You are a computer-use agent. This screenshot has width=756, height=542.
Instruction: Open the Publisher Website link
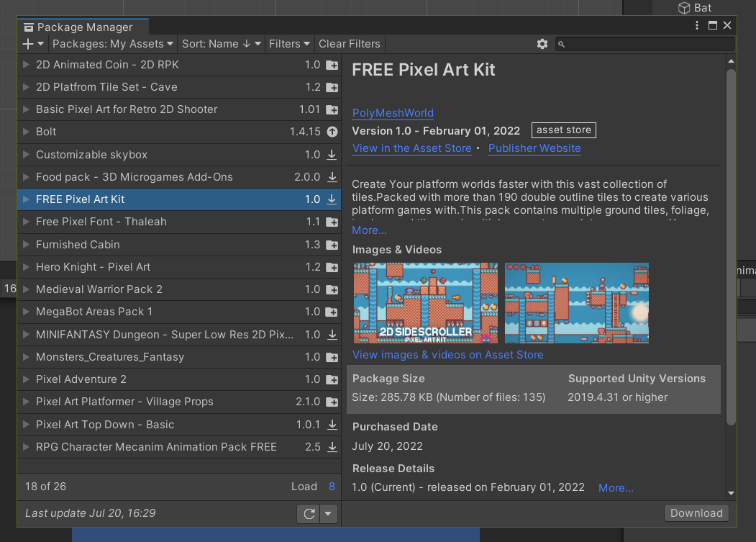(x=534, y=148)
